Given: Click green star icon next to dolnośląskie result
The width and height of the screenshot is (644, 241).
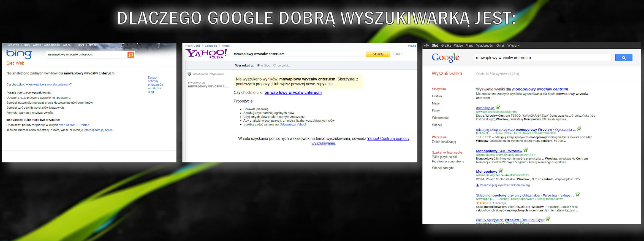Looking at the screenshot, I should 498,107.
